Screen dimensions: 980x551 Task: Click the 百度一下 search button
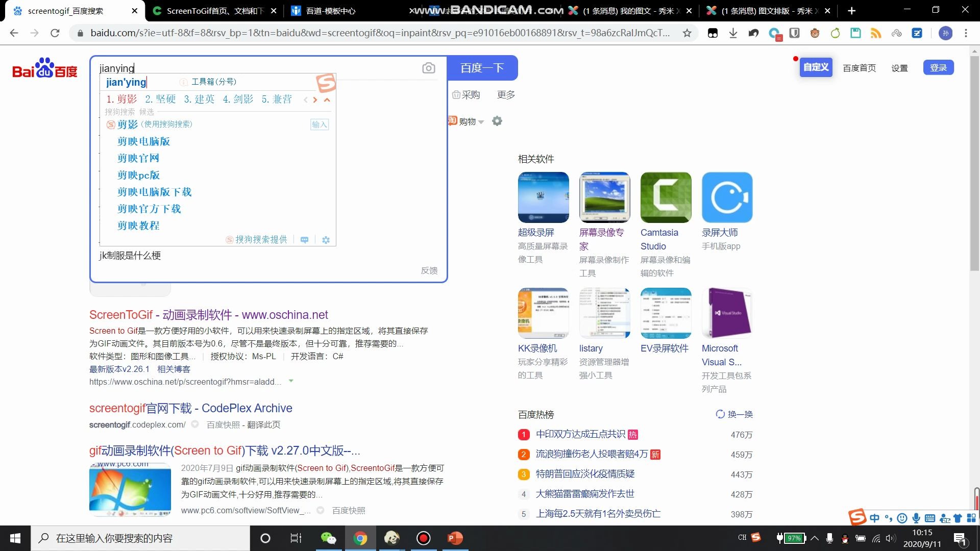(x=482, y=68)
